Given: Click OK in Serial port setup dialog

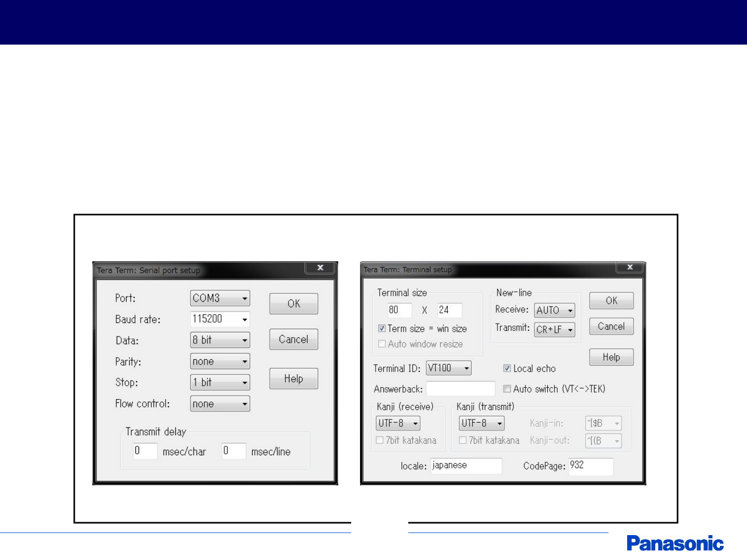Looking at the screenshot, I should pyautogui.click(x=294, y=304).
